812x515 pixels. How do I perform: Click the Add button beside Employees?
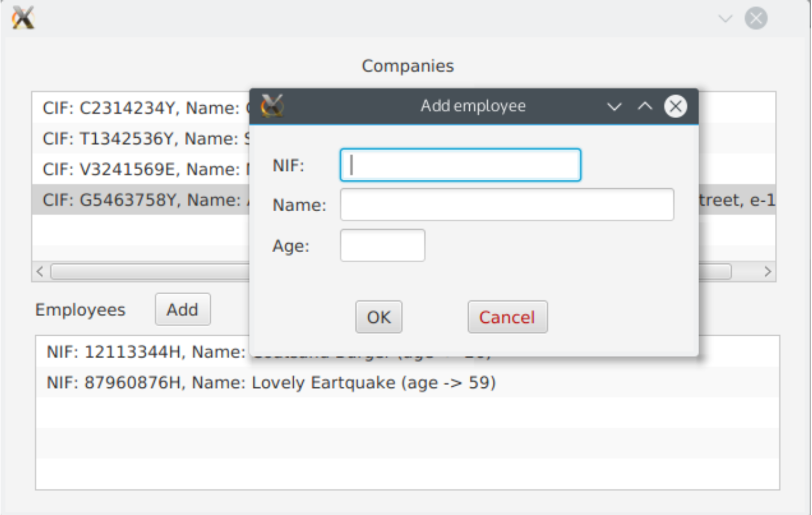pyautogui.click(x=183, y=309)
